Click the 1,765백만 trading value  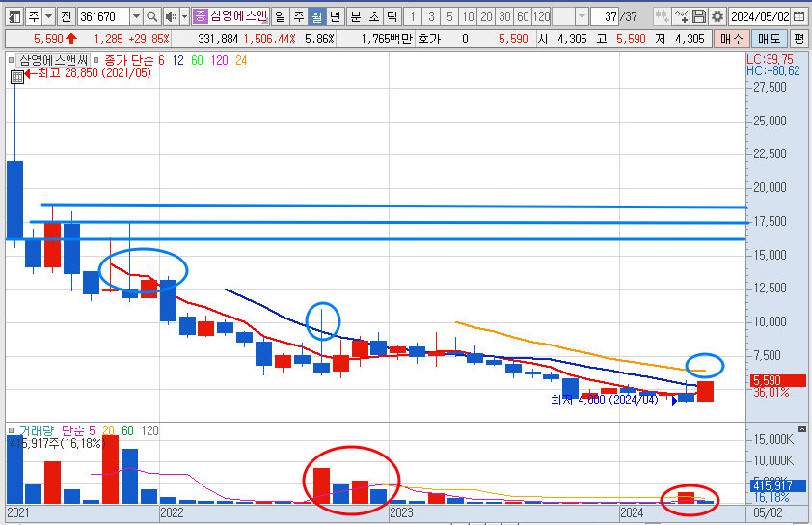point(387,39)
